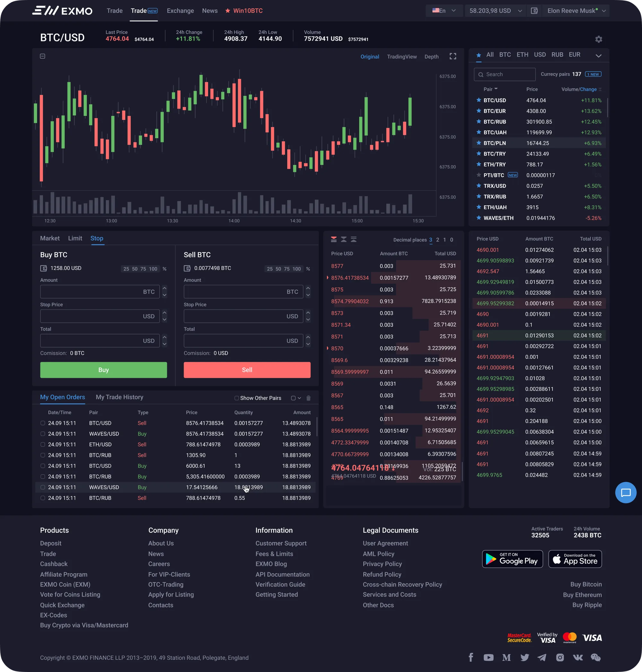The height and width of the screenshot is (672, 642).
Task: Open the Elon Reeve Musk account menu
Action: [x=576, y=11]
